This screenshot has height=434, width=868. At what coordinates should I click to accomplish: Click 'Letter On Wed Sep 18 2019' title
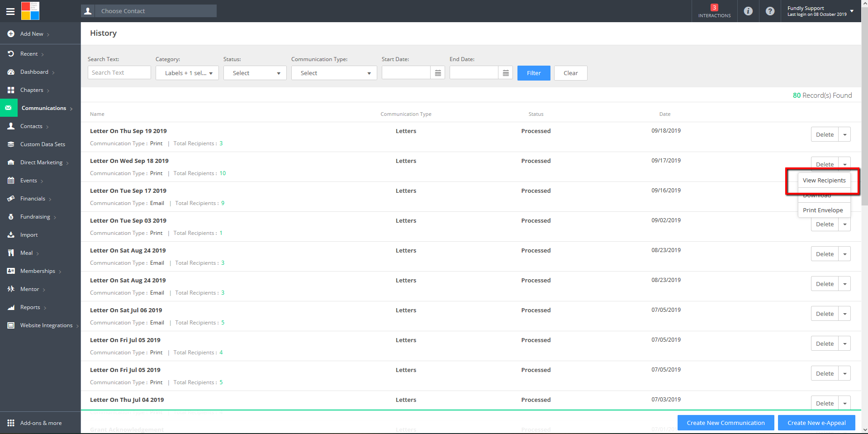(x=129, y=161)
